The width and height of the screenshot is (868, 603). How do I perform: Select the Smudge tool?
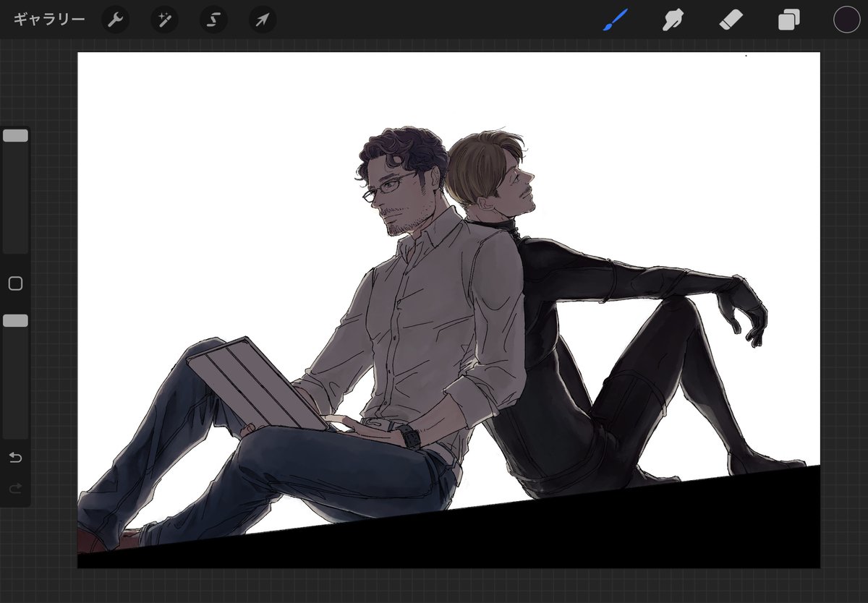673,20
